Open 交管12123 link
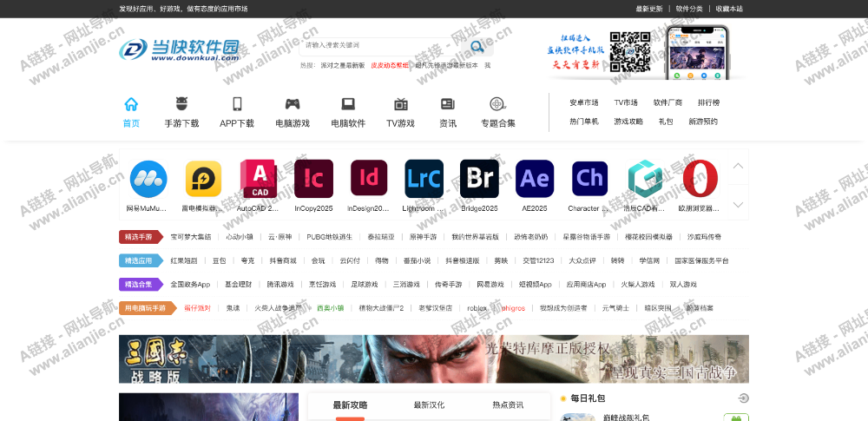The height and width of the screenshot is (421, 868). pos(538,261)
